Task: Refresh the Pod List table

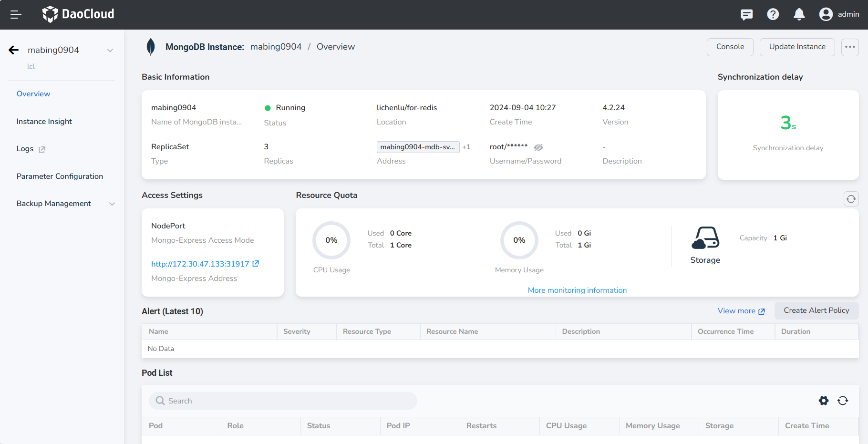Action: pos(843,401)
